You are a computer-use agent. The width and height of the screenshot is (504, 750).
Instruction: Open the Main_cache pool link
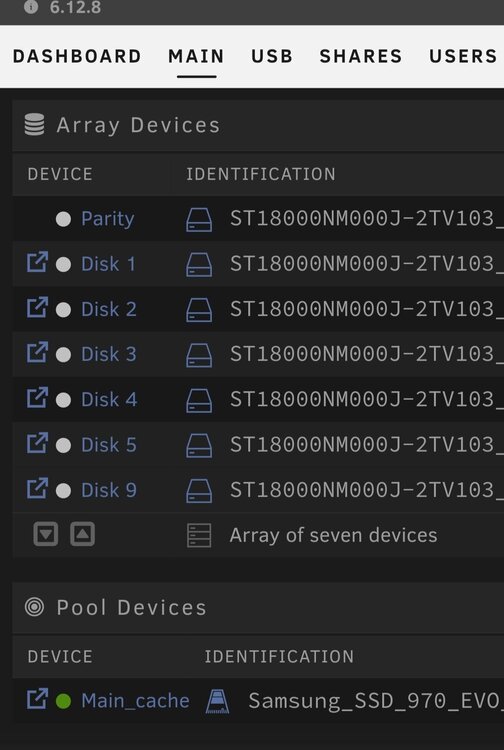tap(135, 701)
